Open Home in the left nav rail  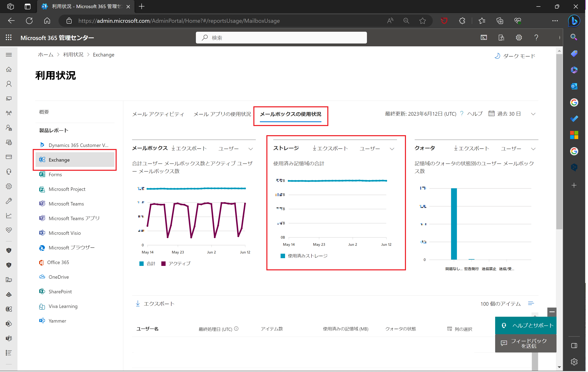tap(9, 69)
